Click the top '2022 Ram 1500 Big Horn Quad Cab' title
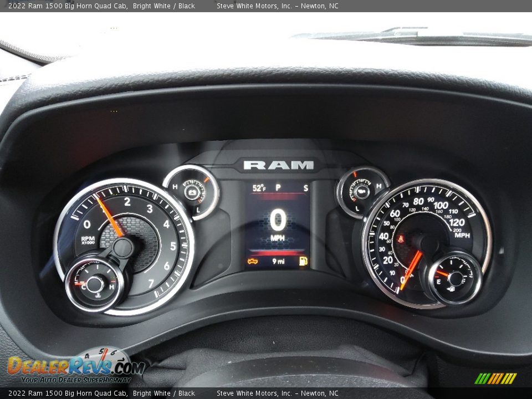 pos(68,6)
